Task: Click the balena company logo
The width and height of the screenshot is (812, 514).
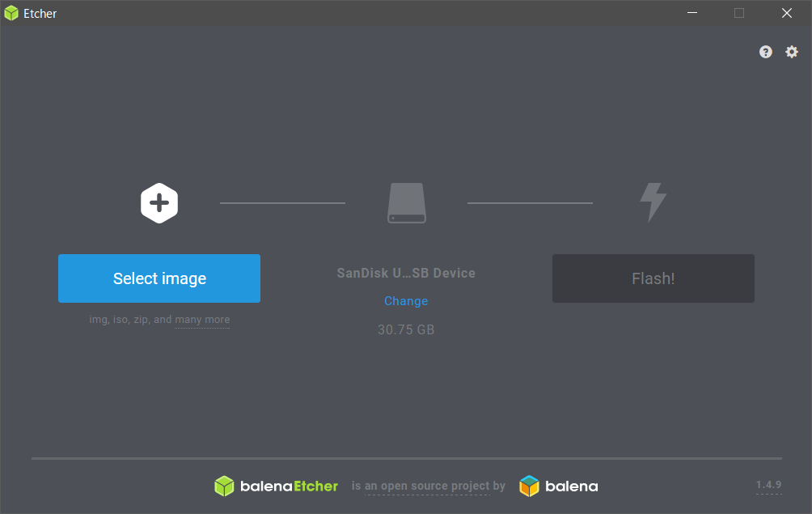Action: (x=558, y=486)
